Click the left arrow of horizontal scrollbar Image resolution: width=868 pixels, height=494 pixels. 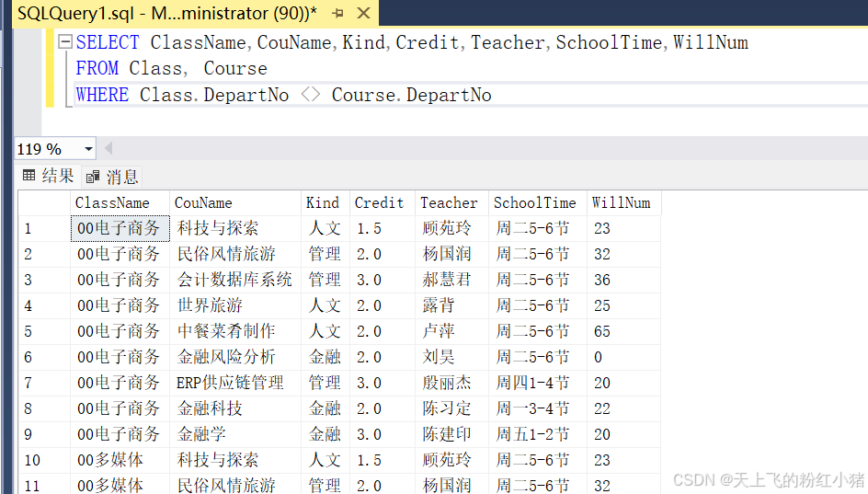click(x=108, y=148)
